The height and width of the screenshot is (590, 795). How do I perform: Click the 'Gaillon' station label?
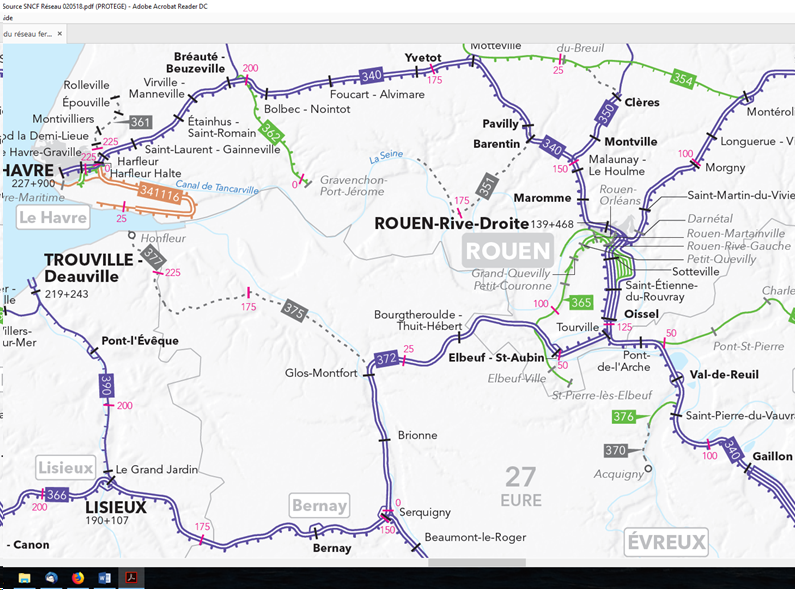pyautogui.click(x=772, y=456)
